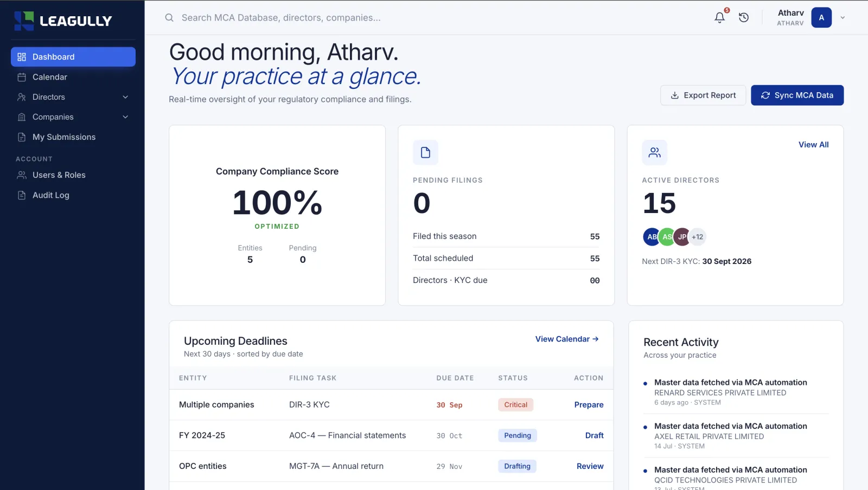Select the OPC entities cell
The width and height of the screenshot is (868, 490).
pyautogui.click(x=203, y=466)
